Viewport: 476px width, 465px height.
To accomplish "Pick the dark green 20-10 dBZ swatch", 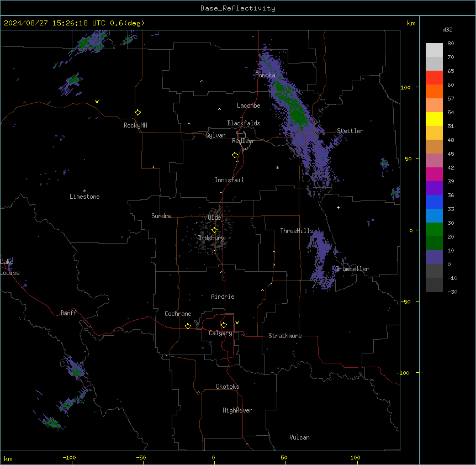I will [x=434, y=244].
